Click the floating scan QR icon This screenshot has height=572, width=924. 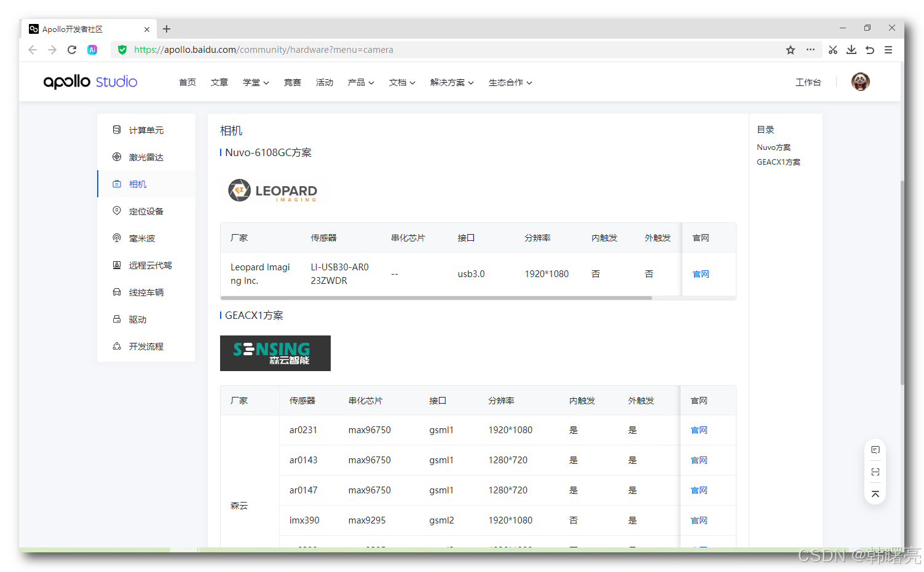tap(875, 472)
